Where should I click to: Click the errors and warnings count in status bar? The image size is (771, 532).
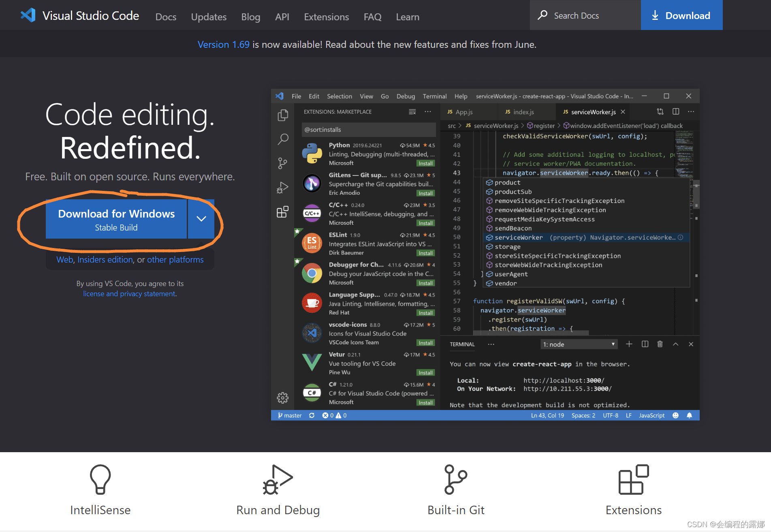pyautogui.click(x=334, y=415)
